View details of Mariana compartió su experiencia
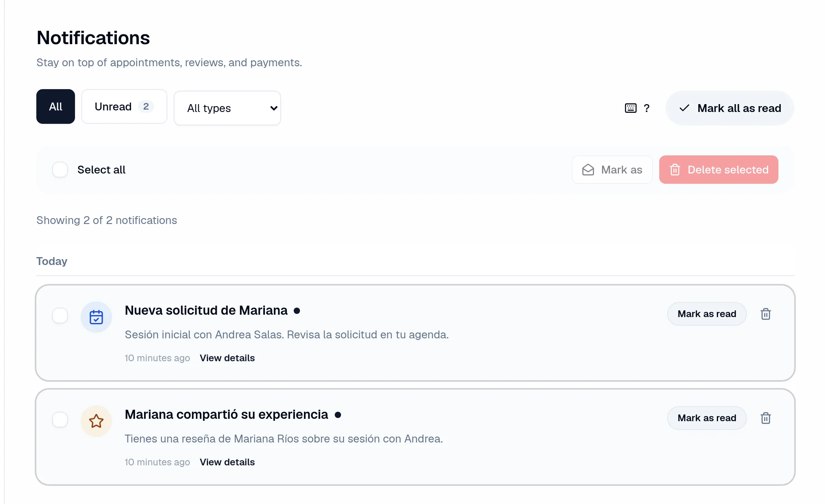The width and height of the screenshot is (825, 504). pos(227,462)
